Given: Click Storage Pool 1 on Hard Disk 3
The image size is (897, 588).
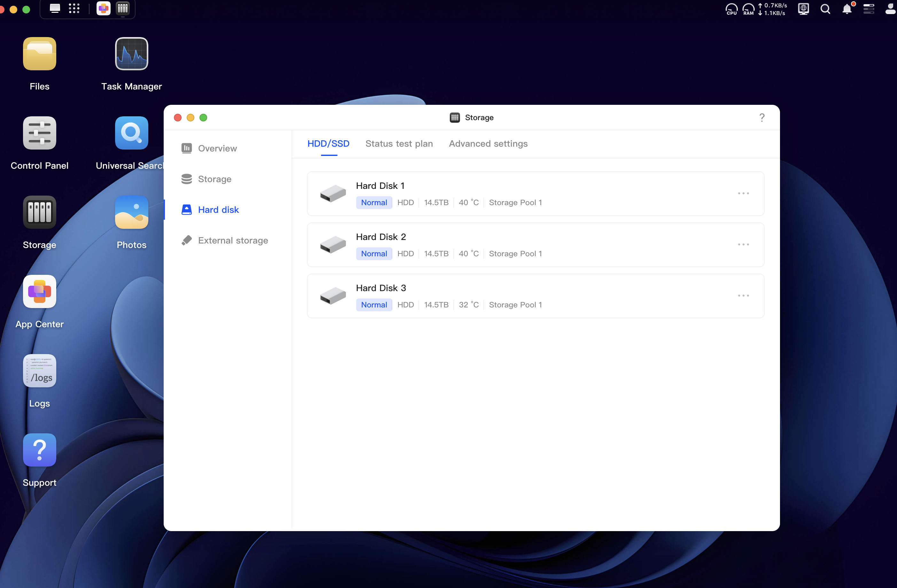Looking at the screenshot, I should pyautogui.click(x=516, y=305).
